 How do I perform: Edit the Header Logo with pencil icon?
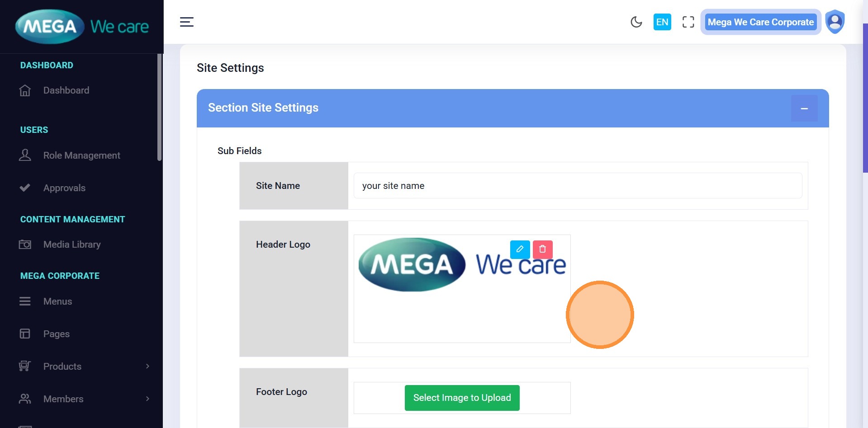520,249
